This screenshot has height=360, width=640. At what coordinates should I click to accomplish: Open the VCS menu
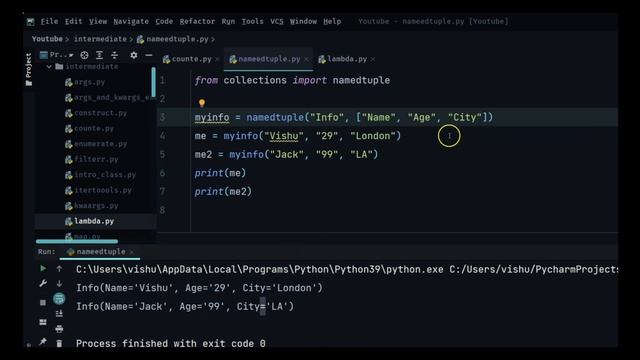point(277,22)
